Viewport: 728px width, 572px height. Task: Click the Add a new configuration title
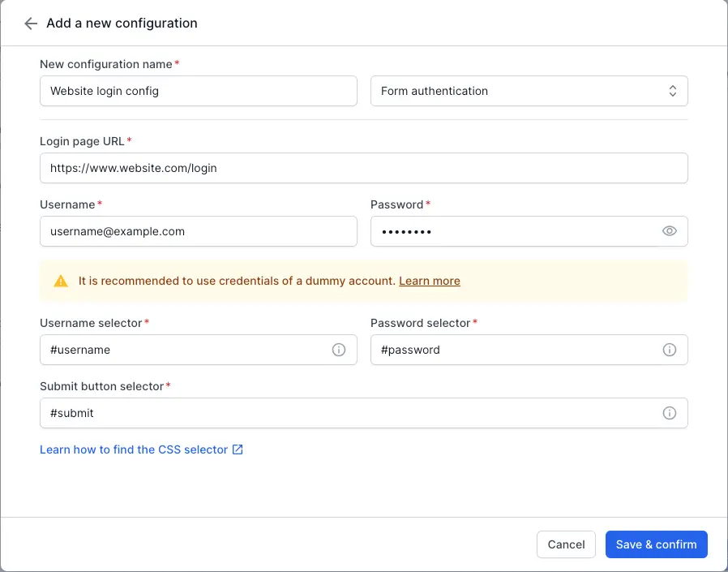[122, 23]
